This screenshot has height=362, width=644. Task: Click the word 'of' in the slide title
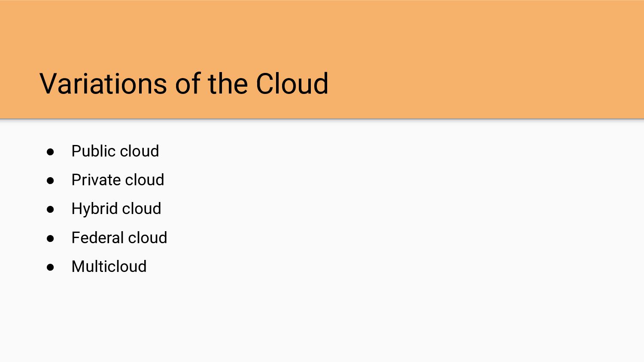tap(188, 83)
